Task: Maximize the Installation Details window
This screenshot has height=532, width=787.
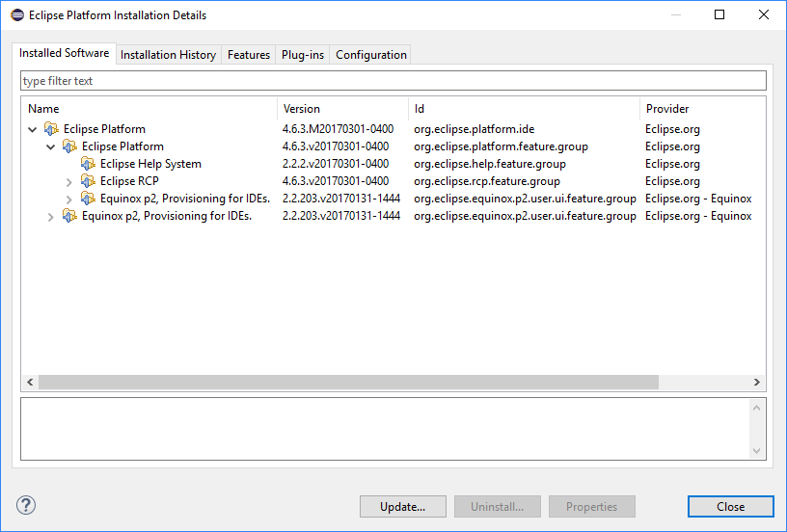Action: 719,14
